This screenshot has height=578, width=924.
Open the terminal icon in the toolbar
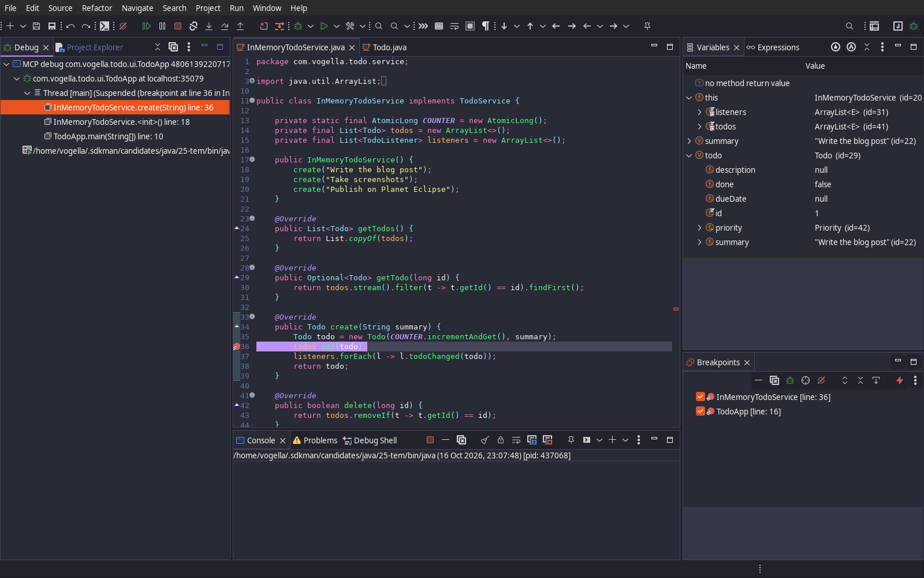pos(104,26)
